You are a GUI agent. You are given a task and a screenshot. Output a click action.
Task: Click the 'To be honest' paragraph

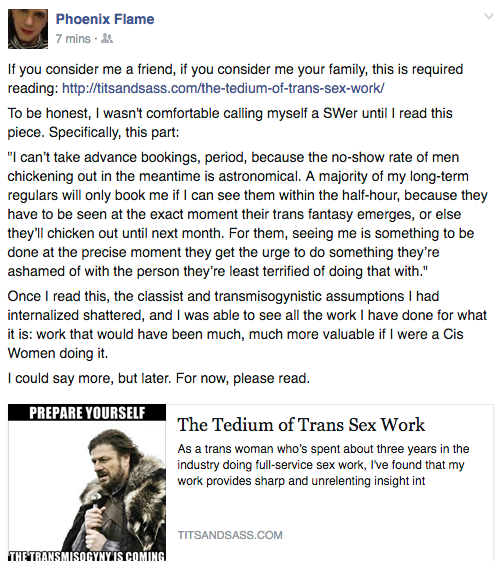click(230, 123)
